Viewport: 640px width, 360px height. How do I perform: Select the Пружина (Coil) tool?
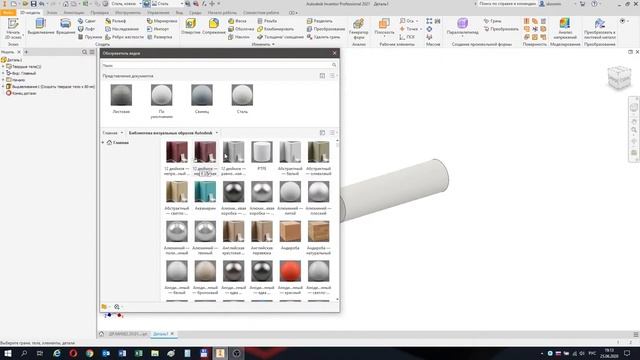click(x=90, y=37)
